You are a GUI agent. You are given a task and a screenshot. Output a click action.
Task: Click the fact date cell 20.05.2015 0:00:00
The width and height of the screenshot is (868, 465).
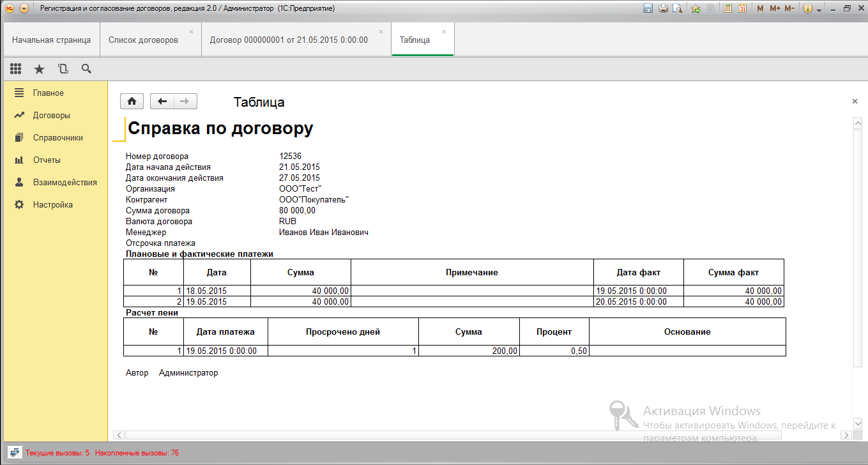pyautogui.click(x=639, y=301)
